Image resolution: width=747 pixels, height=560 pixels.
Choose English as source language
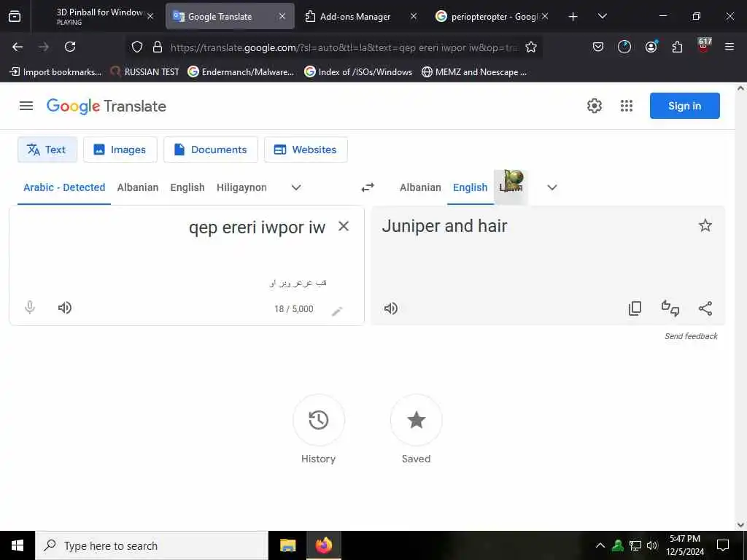coord(187,187)
